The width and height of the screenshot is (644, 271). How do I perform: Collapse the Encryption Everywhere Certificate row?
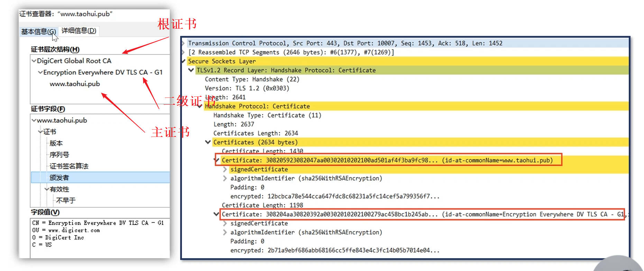(217, 214)
